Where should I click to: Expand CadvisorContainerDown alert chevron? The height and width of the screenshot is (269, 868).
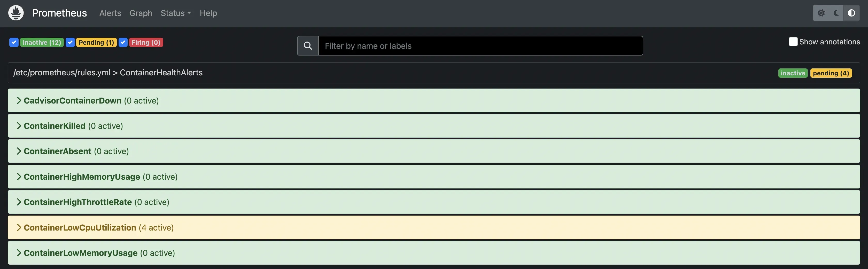(19, 101)
